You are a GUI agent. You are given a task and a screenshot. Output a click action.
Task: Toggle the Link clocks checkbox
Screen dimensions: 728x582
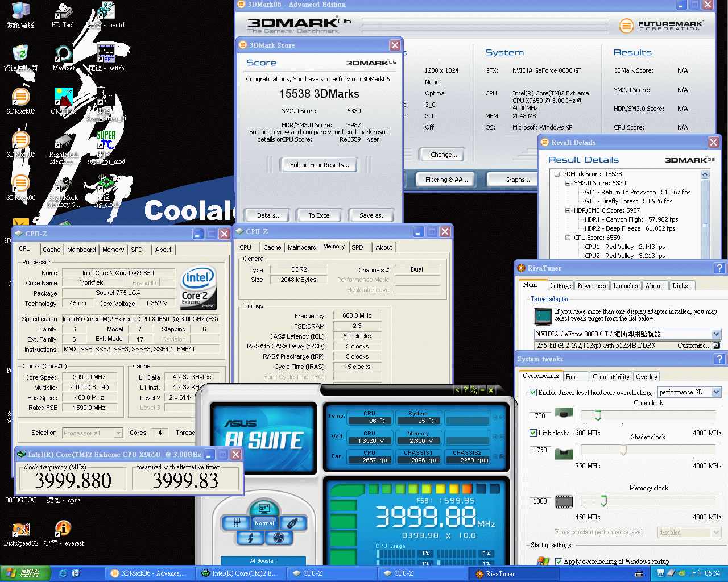(x=533, y=433)
